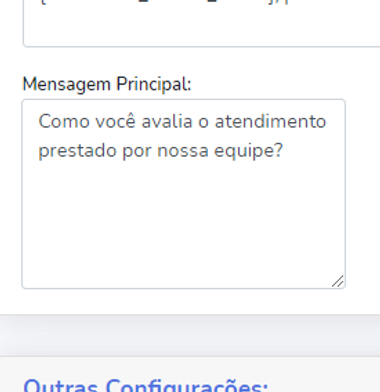380x392 pixels.
Task: Set cursor on the word 'nossa'
Action: click(183, 151)
